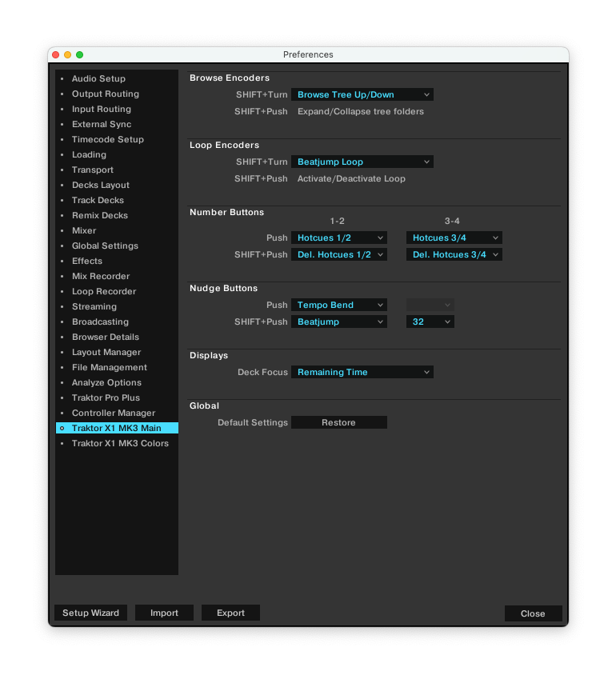
Task: Switch to Mixer preferences section
Action: point(84,230)
